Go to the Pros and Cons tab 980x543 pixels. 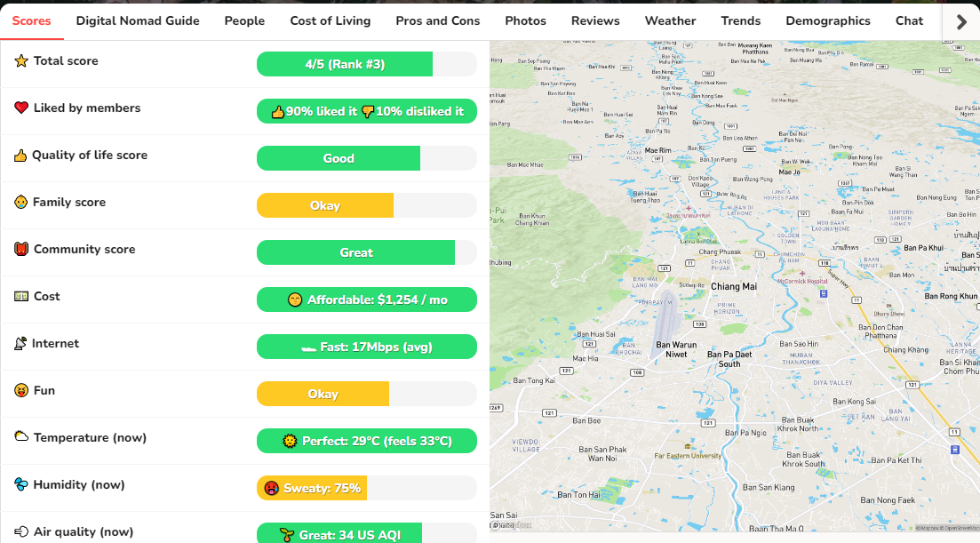pyautogui.click(x=437, y=20)
